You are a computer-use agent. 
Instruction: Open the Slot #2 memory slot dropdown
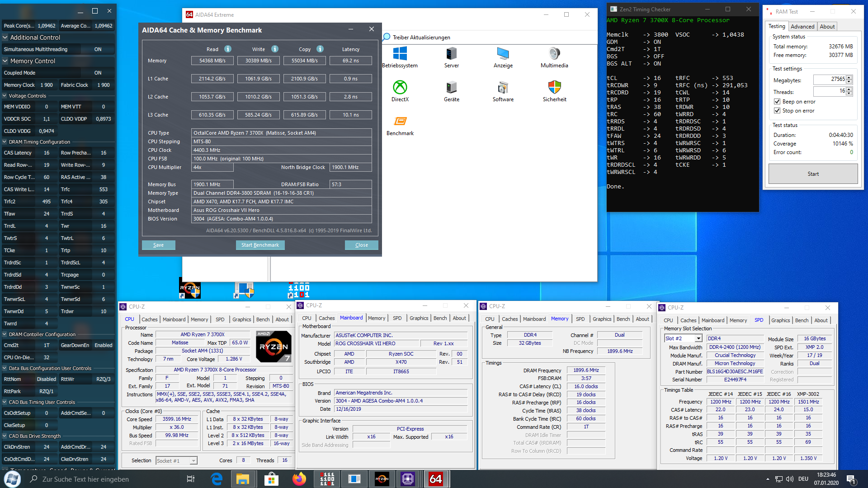698,338
